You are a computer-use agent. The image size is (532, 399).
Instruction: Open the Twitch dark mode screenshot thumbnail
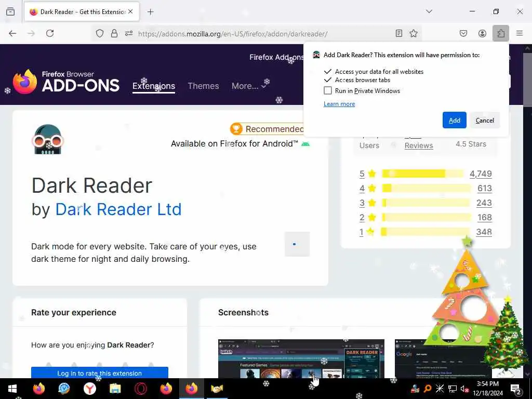[x=301, y=358]
